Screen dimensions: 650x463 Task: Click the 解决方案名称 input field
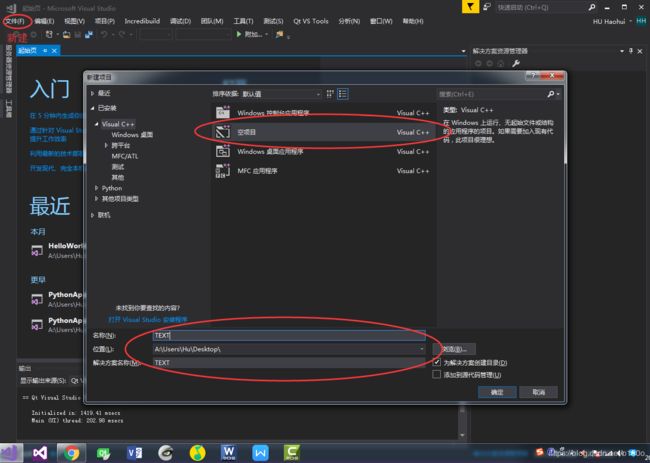pos(289,363)
